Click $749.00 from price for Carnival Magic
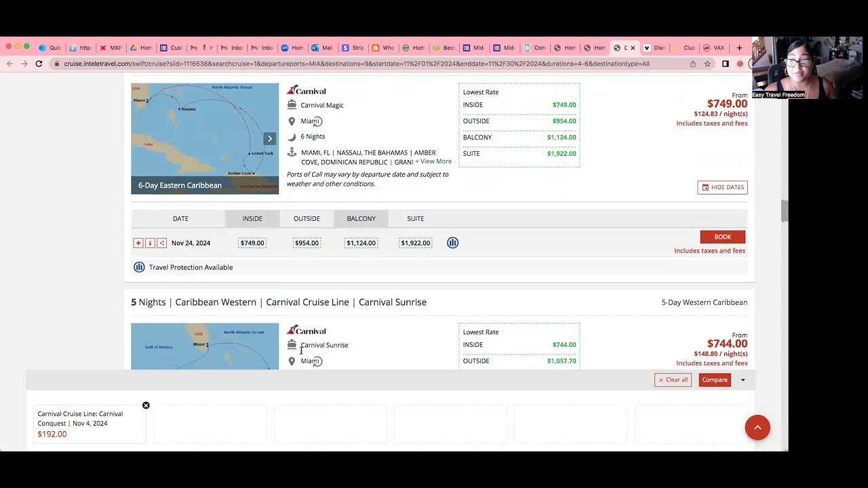 point(727,104)
